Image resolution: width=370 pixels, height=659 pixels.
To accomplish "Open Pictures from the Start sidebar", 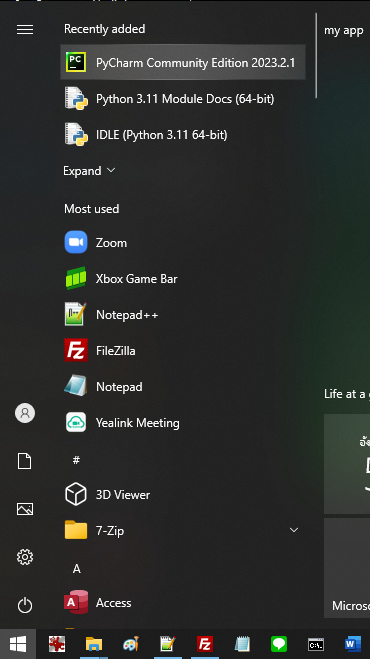I will (x=25, y=509).
